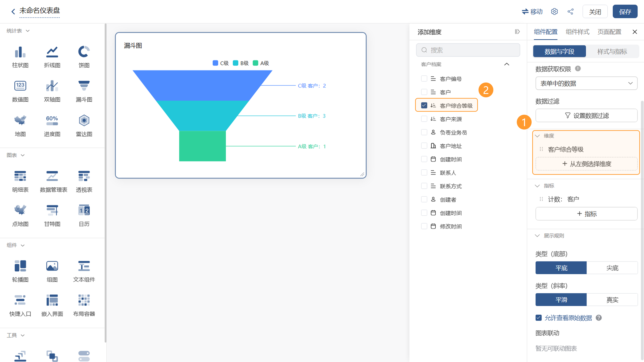Add a 饼图 pie chart component
The height and width of the screenshot is (362, 644).
point(84,57)
